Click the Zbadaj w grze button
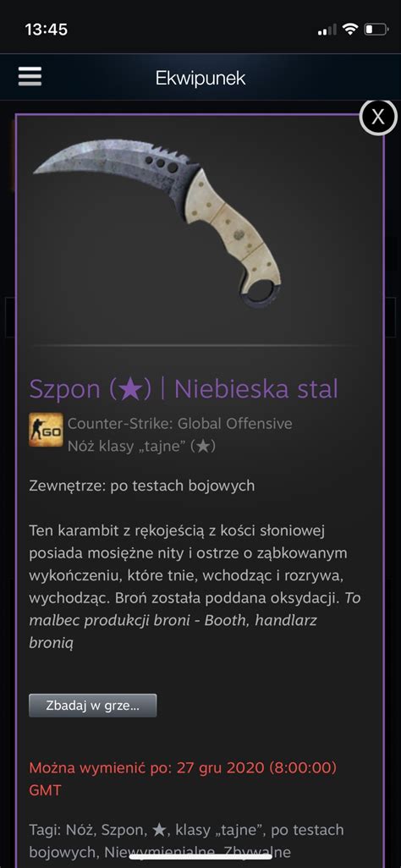This screenshot has width=401, height=868. pos(92,706)
